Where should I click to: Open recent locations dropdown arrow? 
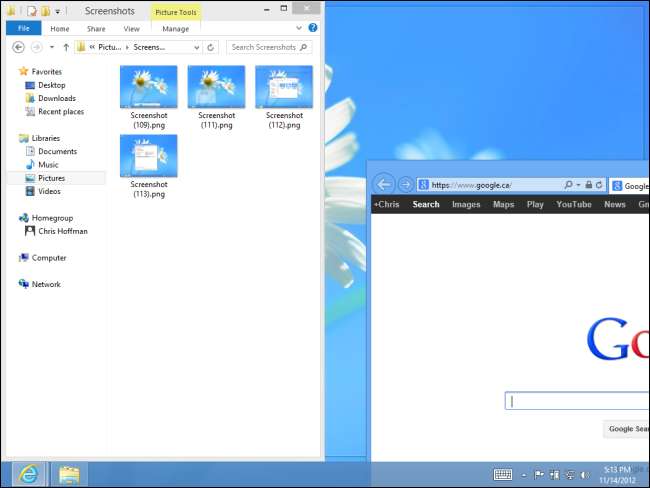[x=52, y=47]
